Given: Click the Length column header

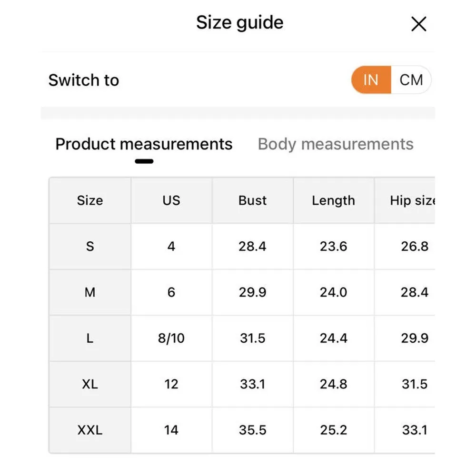Looking at the screenshot, I should pos(333,200).
